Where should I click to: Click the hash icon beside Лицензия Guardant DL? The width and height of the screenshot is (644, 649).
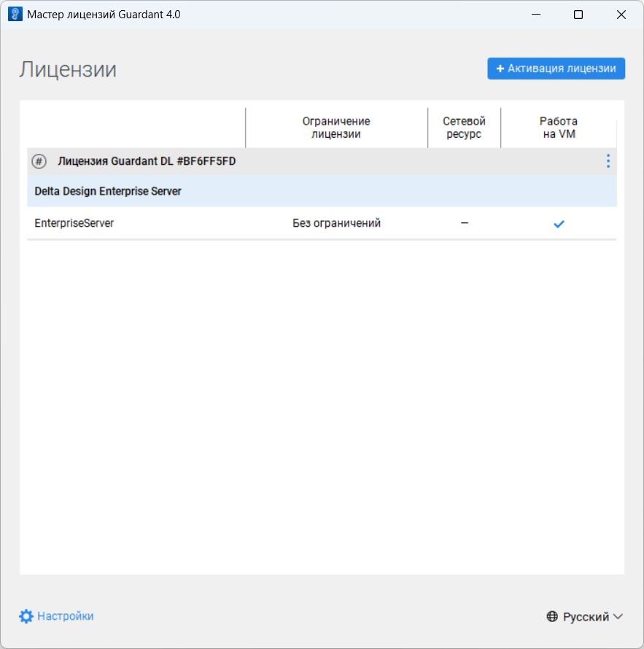click(x=39, y=161)
